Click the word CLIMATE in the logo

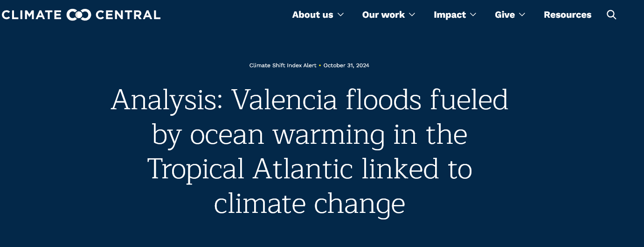pos(31,15)
